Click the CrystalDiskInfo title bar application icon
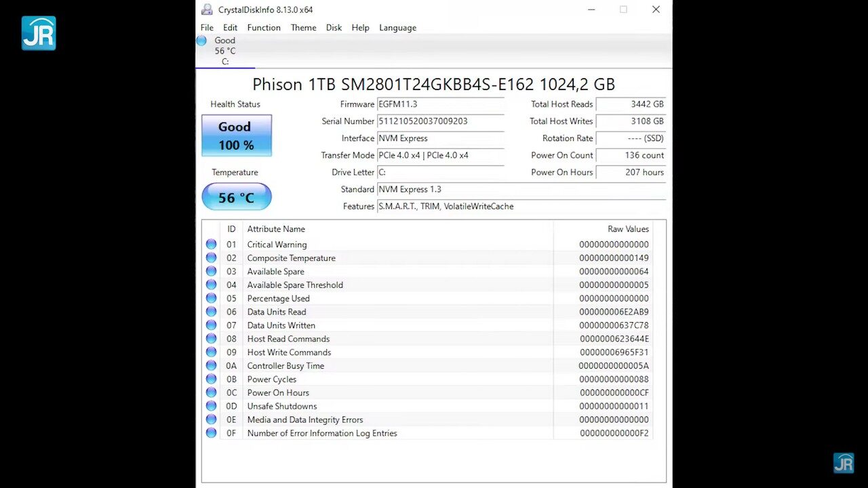The height and width of the screenshot is (488, 868). pos(207,9)
